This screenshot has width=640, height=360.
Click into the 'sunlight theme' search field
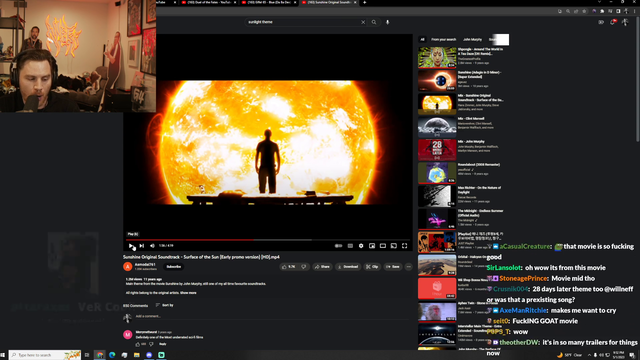coord(302,22)
